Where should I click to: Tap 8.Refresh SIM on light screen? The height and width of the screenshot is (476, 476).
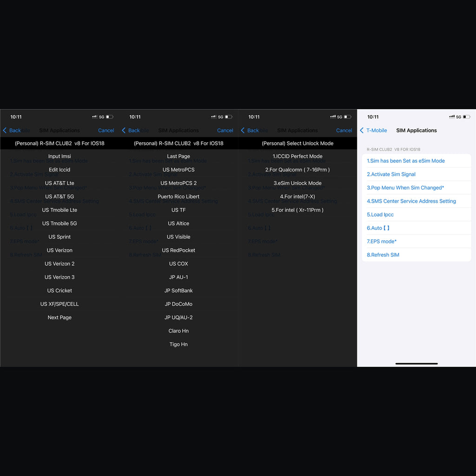click(383, 255)
